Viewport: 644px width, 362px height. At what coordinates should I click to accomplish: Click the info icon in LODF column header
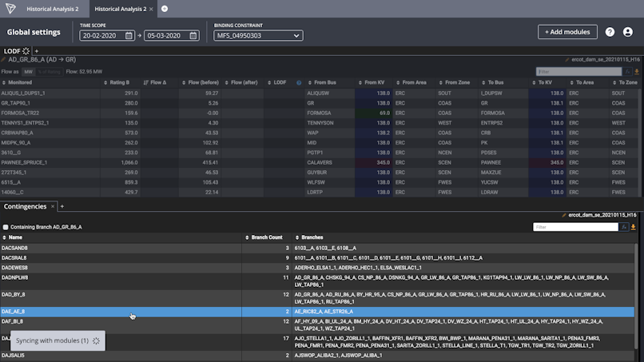point(299,82)
